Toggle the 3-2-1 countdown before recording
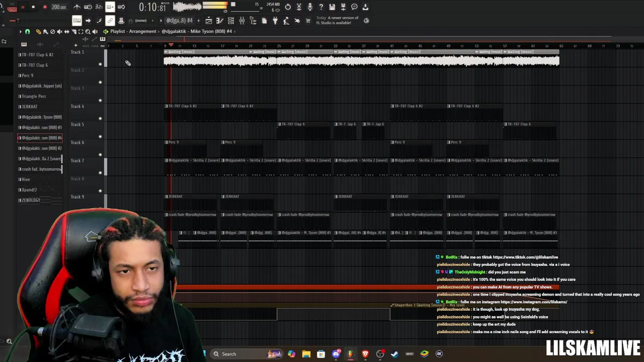This screenshot has width=644, height=362. click(x=99, y=7)
